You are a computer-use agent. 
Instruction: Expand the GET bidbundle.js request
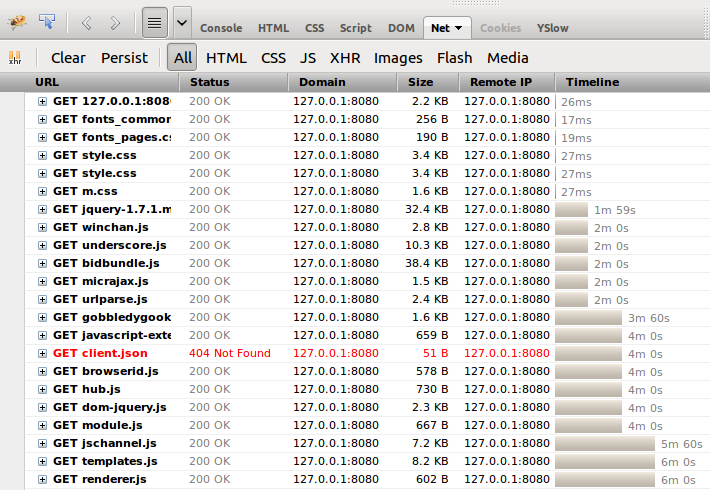[x=42, y=263]
